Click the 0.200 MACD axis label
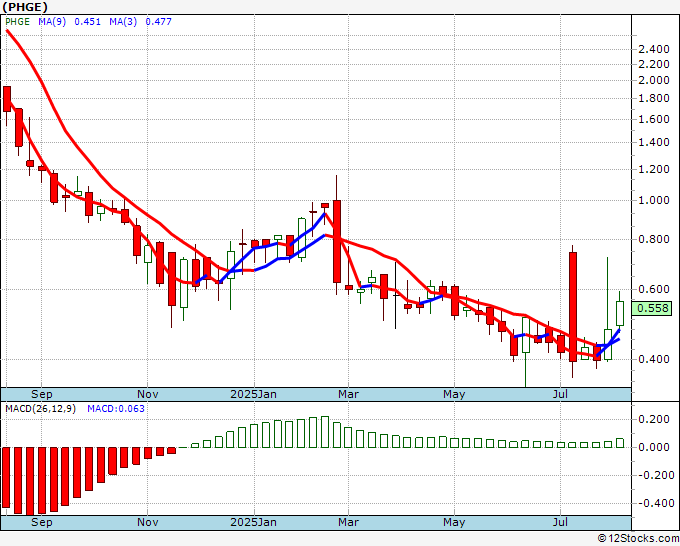 654,419
